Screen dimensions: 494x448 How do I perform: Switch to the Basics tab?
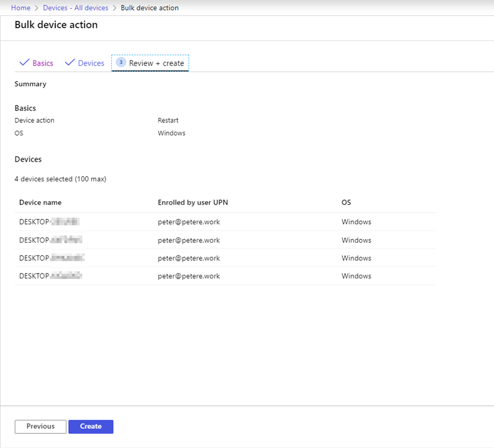coord(43,63)
